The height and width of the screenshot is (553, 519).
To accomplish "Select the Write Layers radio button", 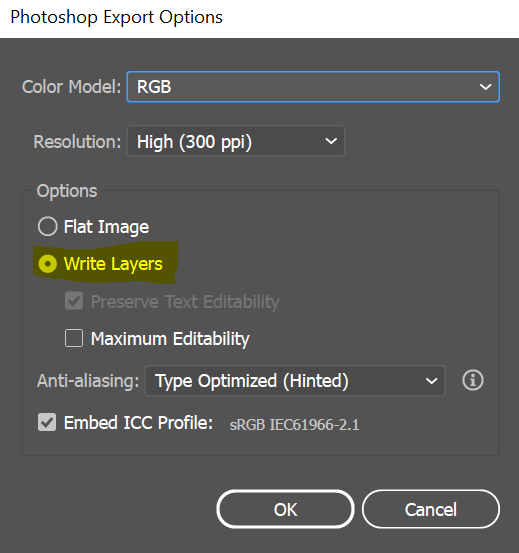I will pos(48,264).
